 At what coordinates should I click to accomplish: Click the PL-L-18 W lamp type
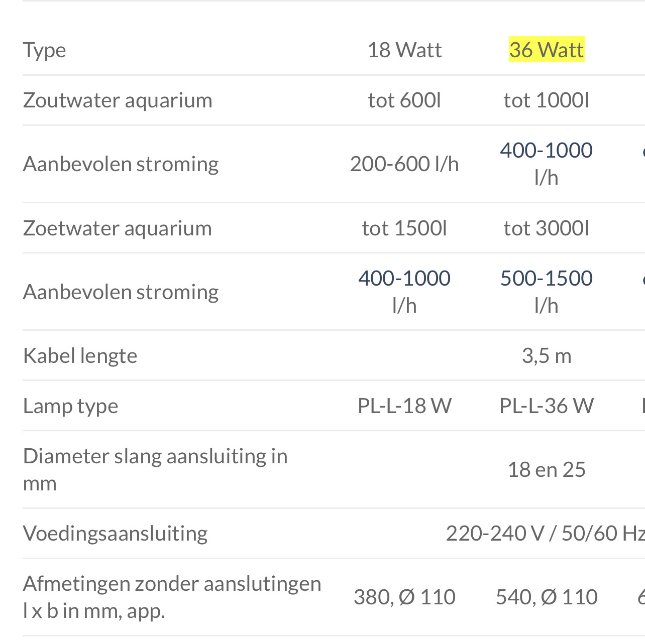click(x=404, y=406)
